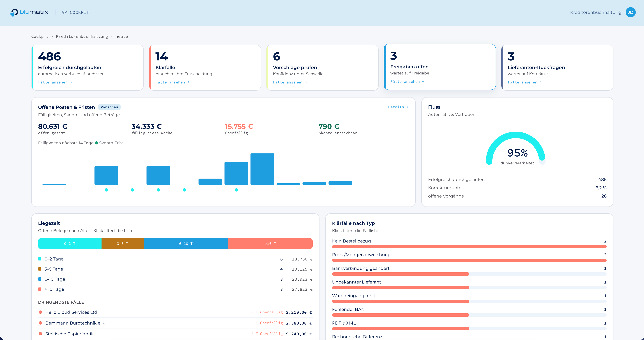Click the blumatix logo icon
Image resolution: width=644 pixels, height=340 pixels.
pos(14,13)
